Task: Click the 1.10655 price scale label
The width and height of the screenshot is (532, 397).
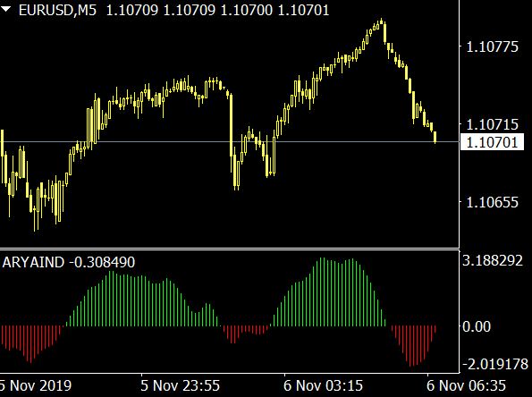Action: (493, 203)
